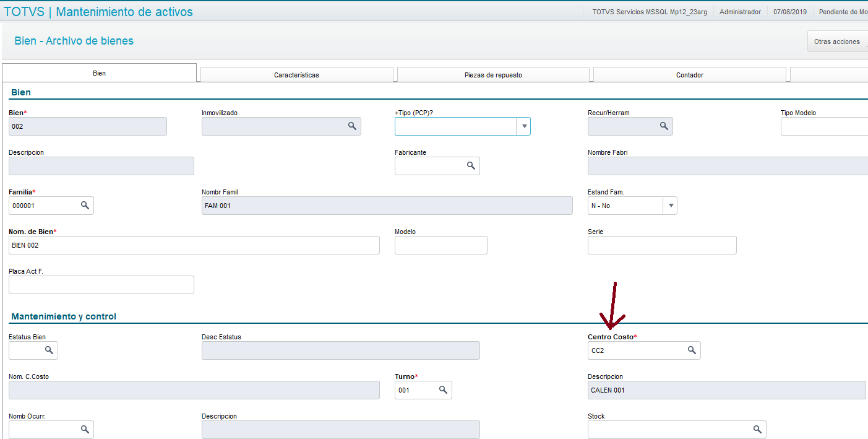The height and width of the screenshot is (439, 868).
Task: Open lookup search for Centro Costo field
Action: pos(692,350)
